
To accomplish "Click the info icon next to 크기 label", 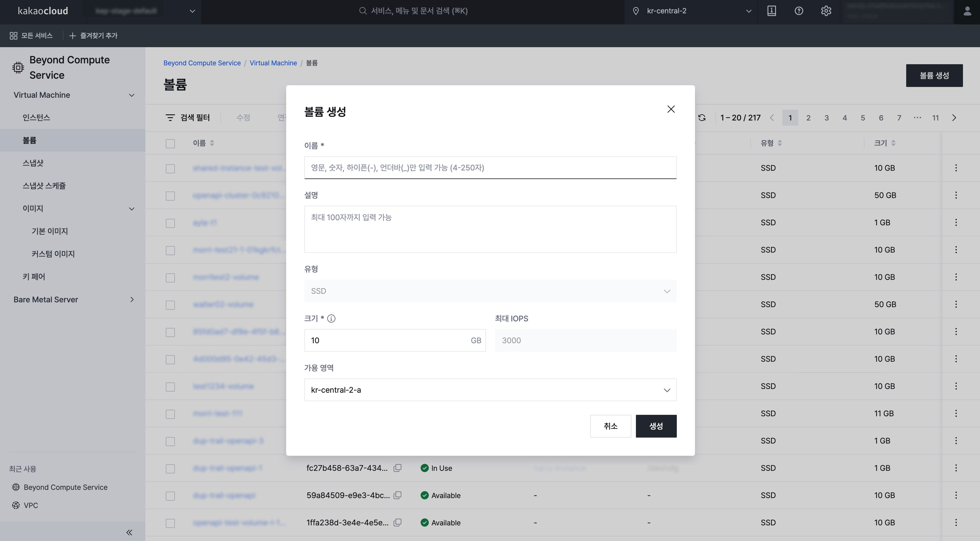I will pos(331,319).
